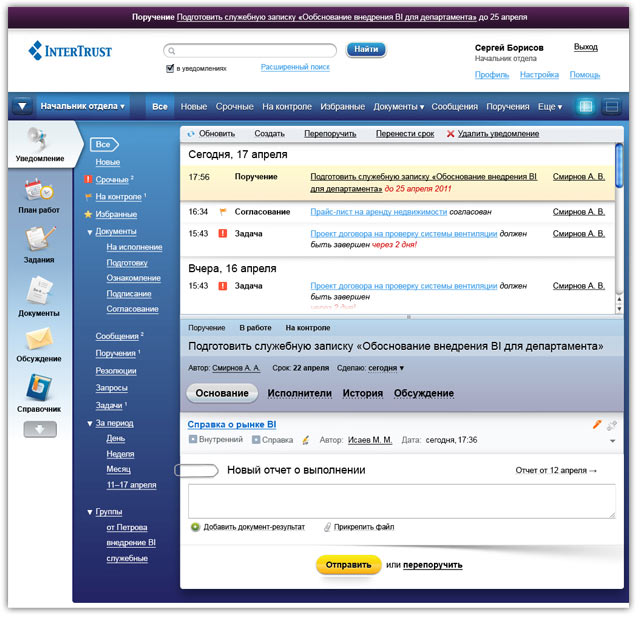The width and height of the screenshot is (640, 617).
Task: Open the Еще dropdown in navigation bar
Action: [x=550, y=107]
